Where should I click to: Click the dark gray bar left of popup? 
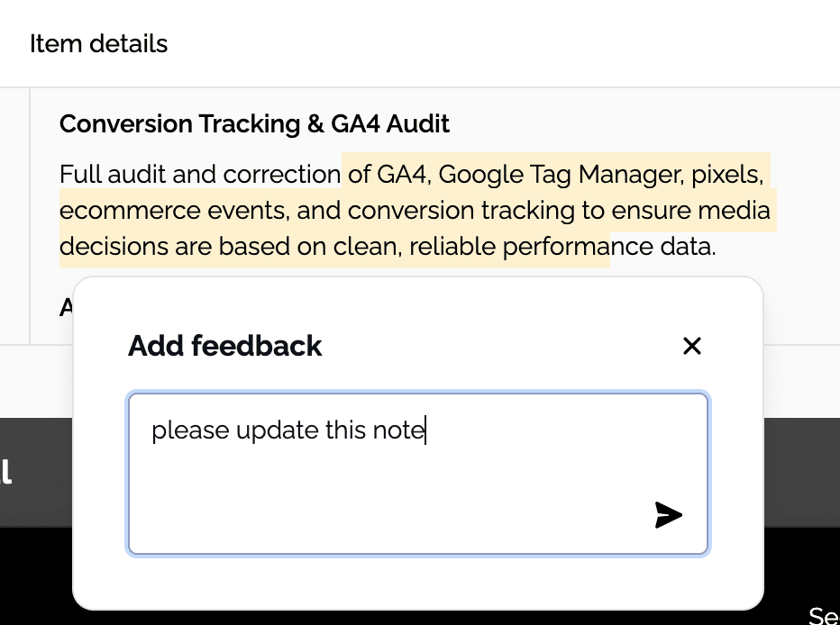tap(36, 472)
